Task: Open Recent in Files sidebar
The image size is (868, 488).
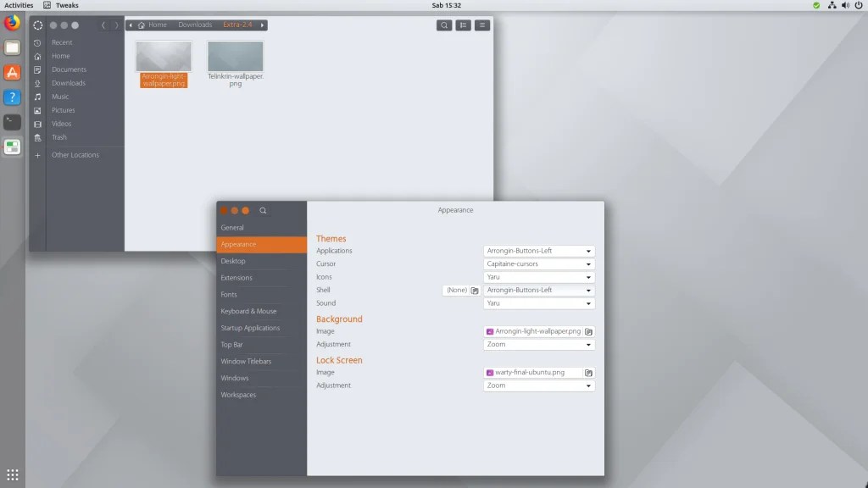Action: coord(62,42)
